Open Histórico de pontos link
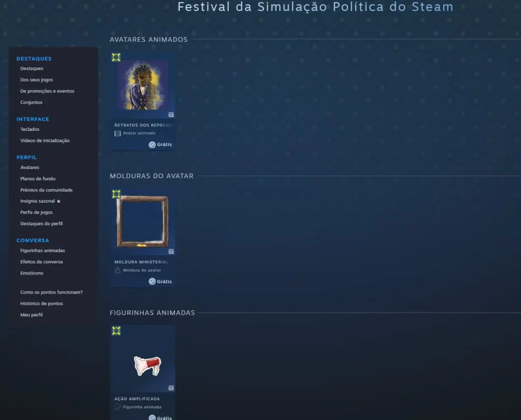 pos(42,303)
